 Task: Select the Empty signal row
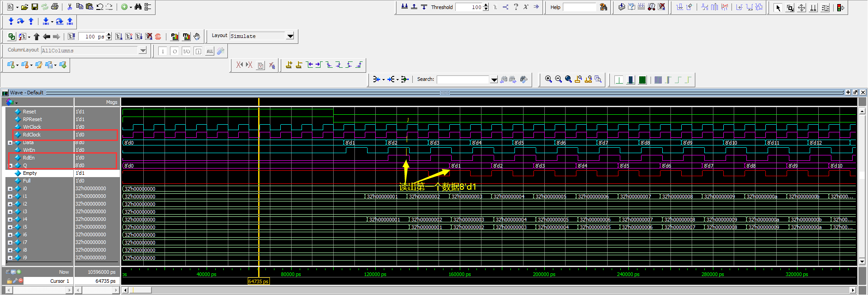click(x=30, y=173)
